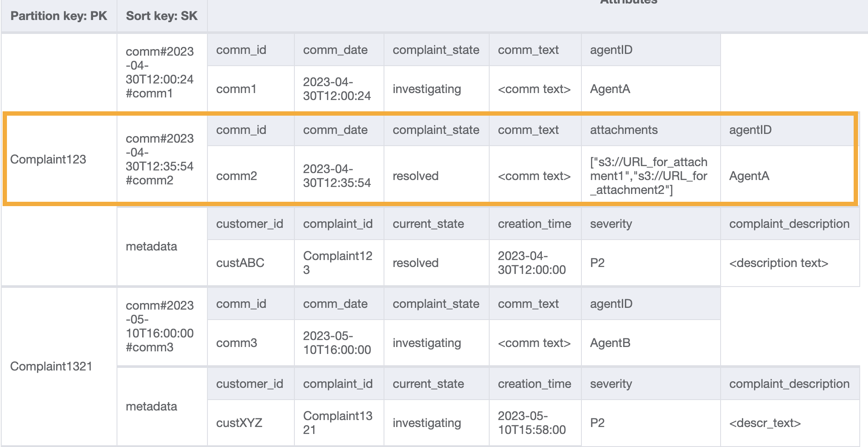The image size is (868, 447).
Task: Click creation_time value 2023-05-10T15:58:00
Action: click(x=531, y=423)
